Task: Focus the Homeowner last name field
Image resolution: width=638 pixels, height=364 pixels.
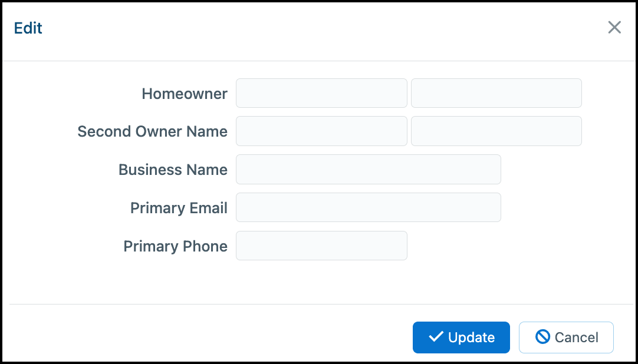Action: point(496,93)
